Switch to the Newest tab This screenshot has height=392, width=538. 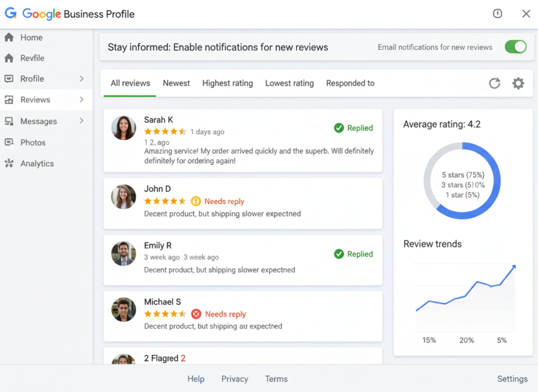176,83
